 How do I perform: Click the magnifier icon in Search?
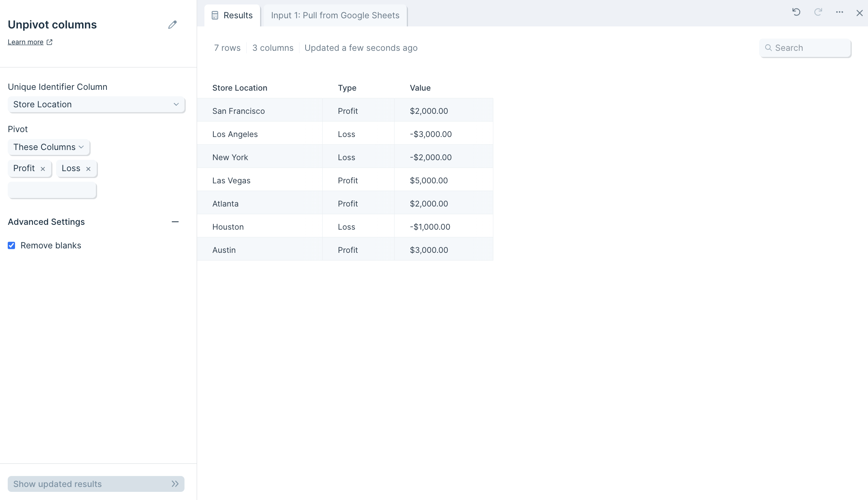[768, 48]
